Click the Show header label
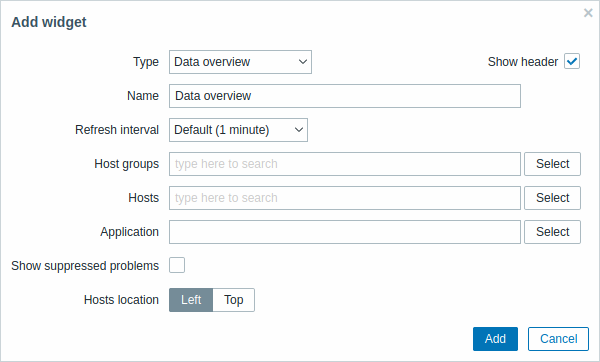The image size is (600, 362). pos(523,62)
